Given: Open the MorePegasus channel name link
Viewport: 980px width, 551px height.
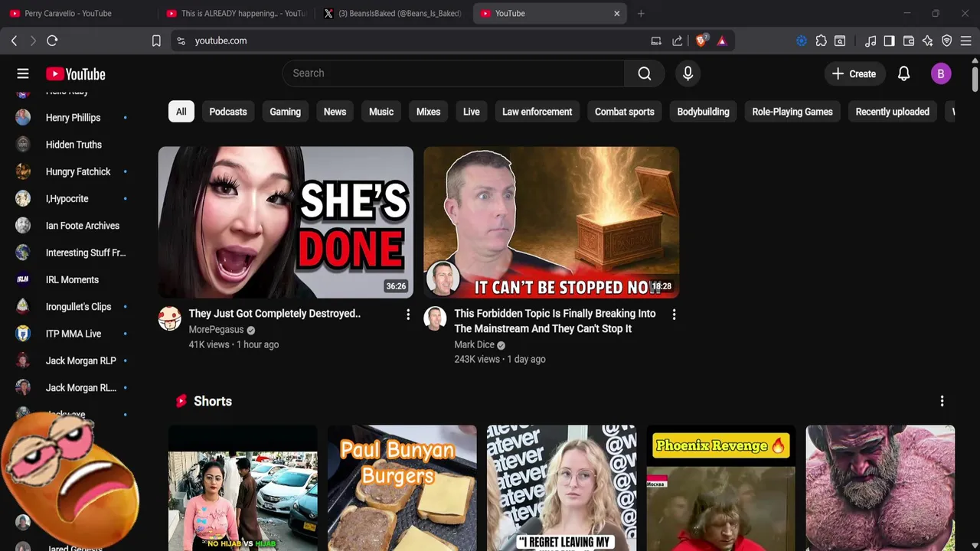Looking at the screenshot, I should (x=216, y=330).
